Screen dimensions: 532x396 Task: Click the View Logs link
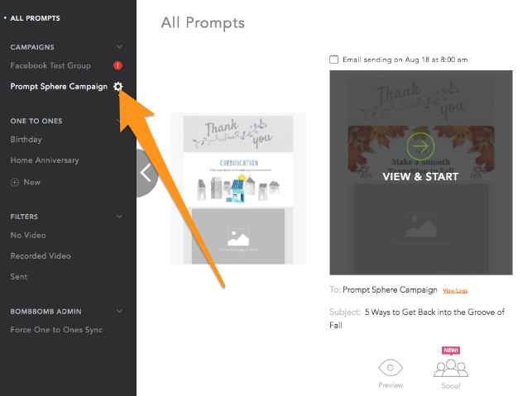pyautogui.click(x=455, y=290)
